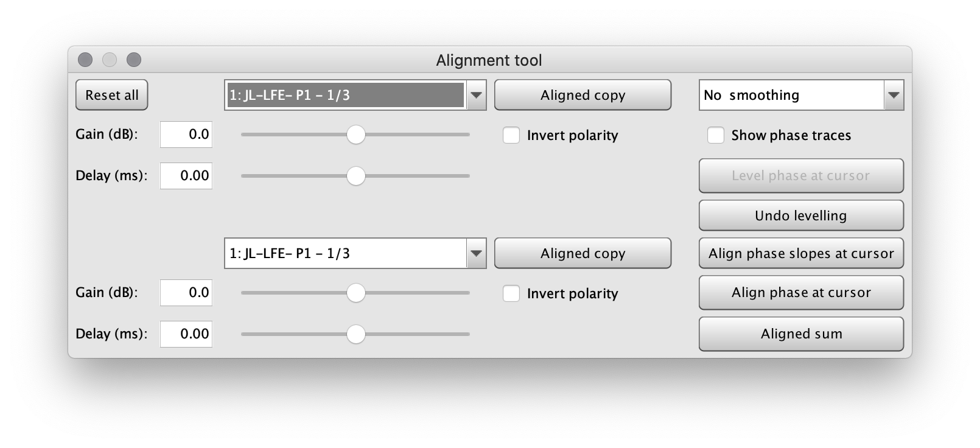Enable Invert polarity for second measurement
The image size is (980, 448).
click(x=511, y=293)
